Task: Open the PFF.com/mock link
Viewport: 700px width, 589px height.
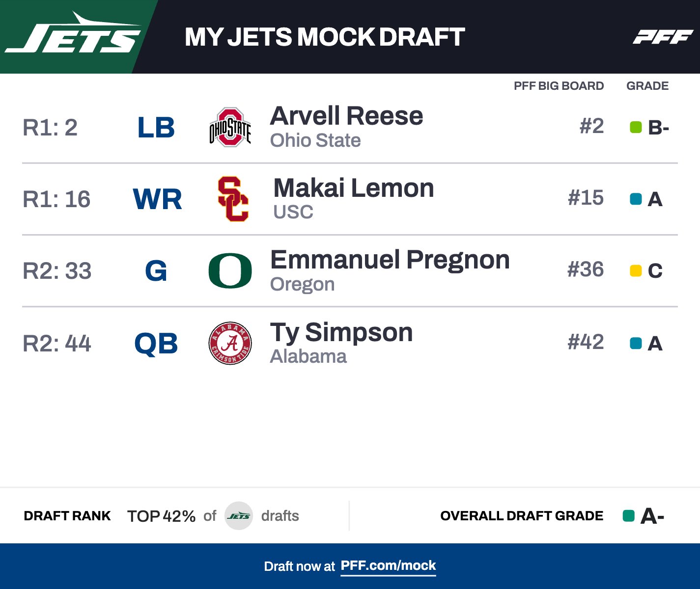Action: coord(388,566)
